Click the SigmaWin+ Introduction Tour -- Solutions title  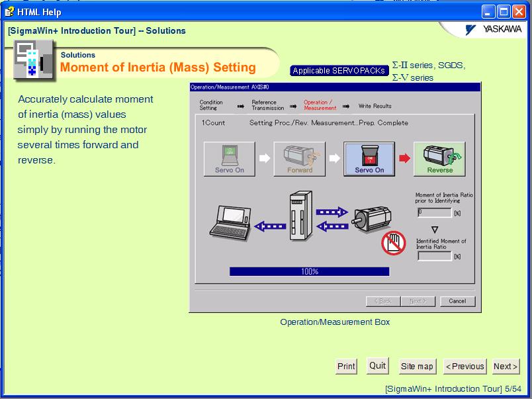pyautogui.click(x=97, y=31)
